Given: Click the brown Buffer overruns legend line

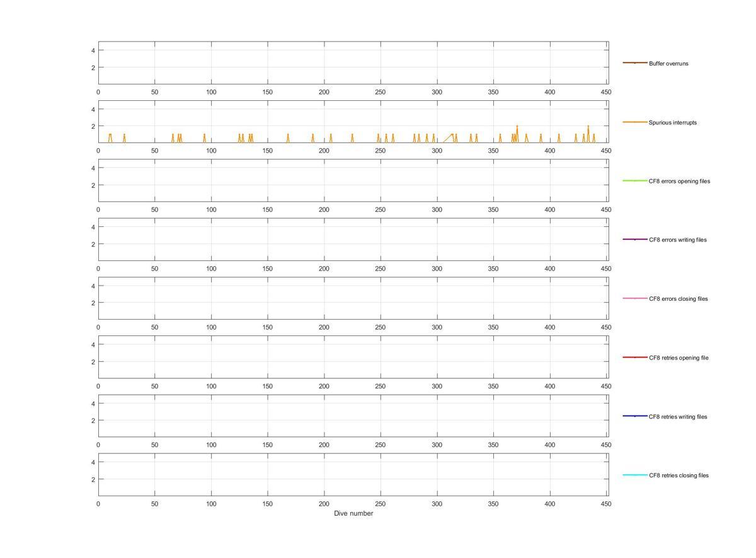Looking at the screenshot, I should point(635,63).
